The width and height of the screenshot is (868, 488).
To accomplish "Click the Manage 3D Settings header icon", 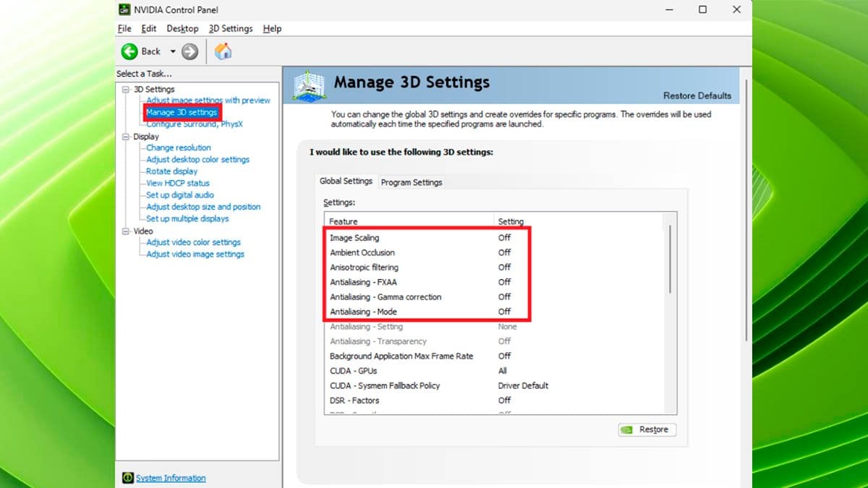I will point(308,85).
